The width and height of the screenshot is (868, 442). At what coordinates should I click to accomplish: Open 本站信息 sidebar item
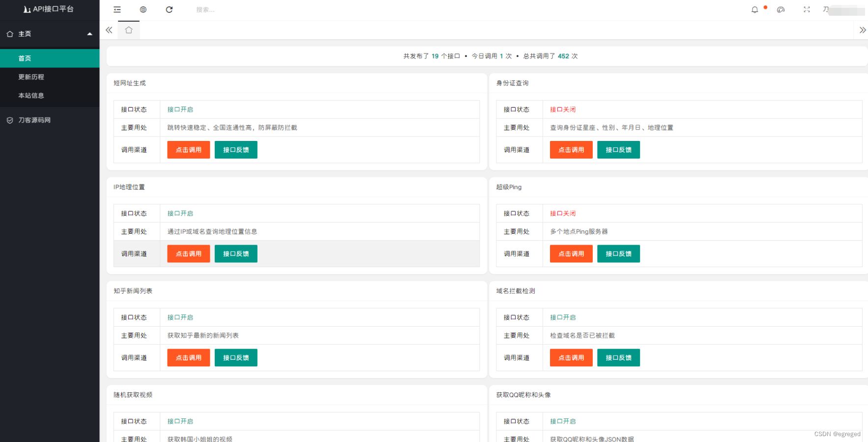pos(31,96)
